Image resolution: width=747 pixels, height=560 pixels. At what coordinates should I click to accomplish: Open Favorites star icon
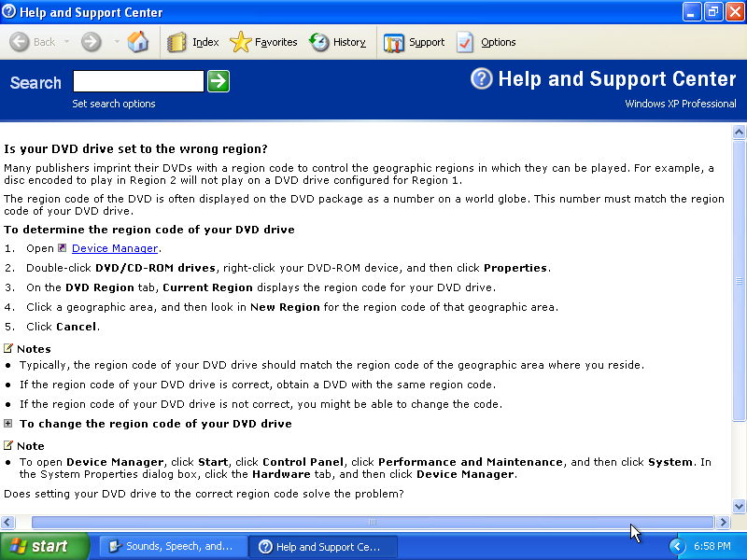(x=241, y=42)
